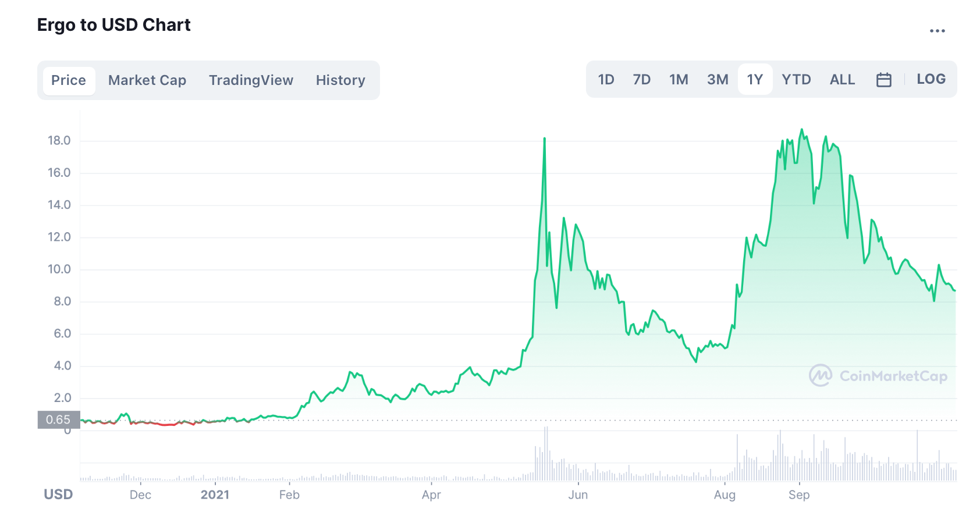The height and width of the screenshot is (505, 980).
Task: Select the History tab
Action: click(x=340, y=80)
